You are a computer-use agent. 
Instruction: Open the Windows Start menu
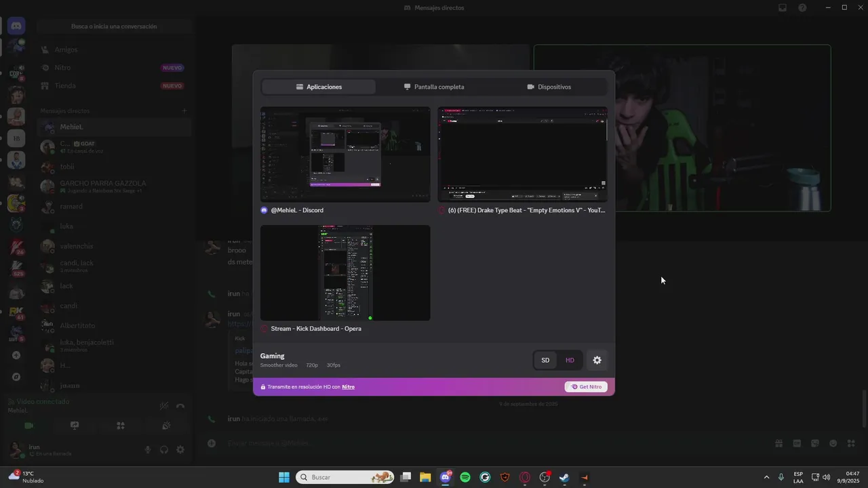[x=284, y=477]
